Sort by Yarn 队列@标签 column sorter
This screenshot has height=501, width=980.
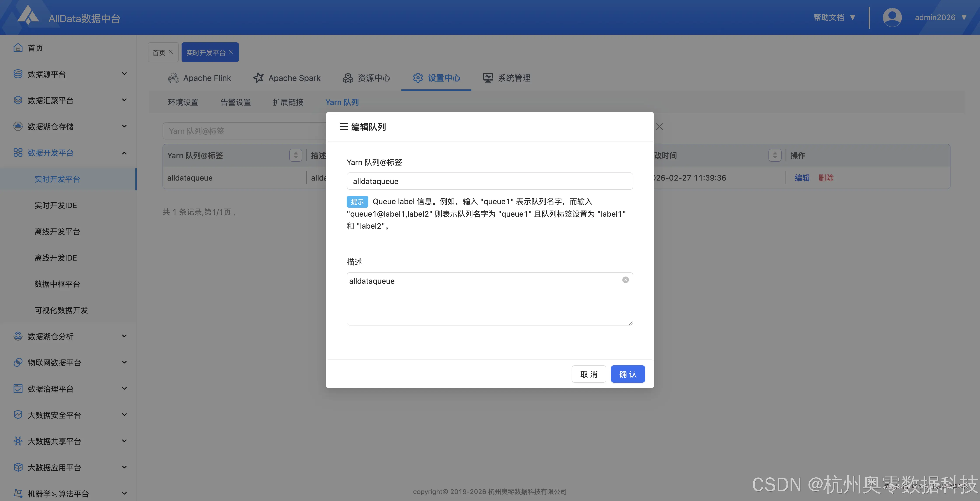(296, 155)
